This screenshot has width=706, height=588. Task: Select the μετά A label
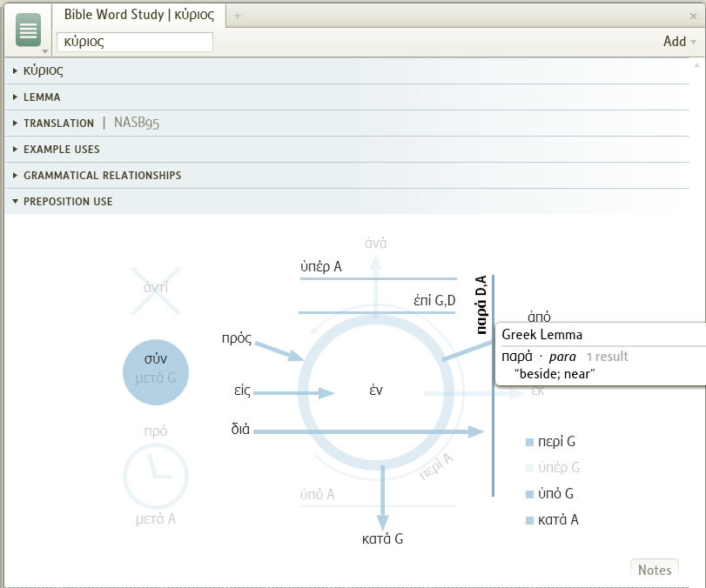[x=155, y=519]
